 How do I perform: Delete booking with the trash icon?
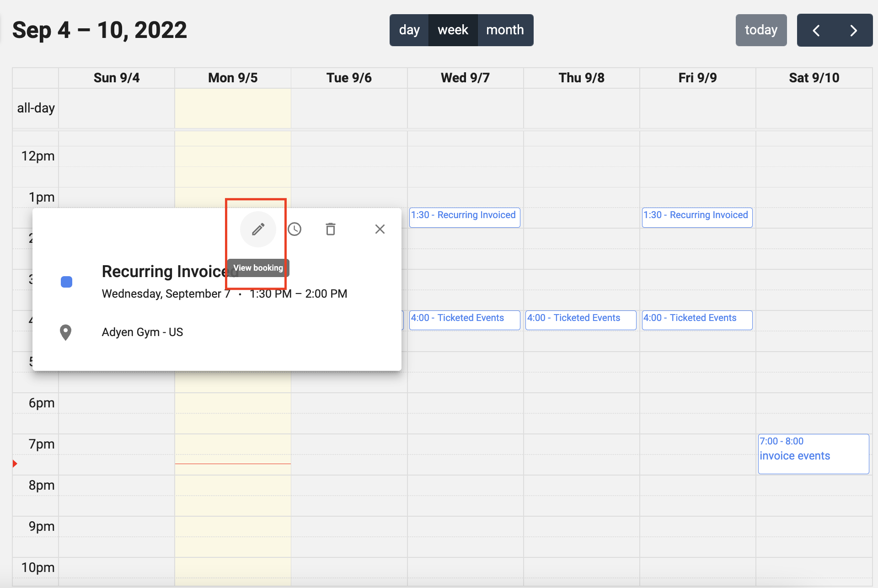click(x=331, y=229)
